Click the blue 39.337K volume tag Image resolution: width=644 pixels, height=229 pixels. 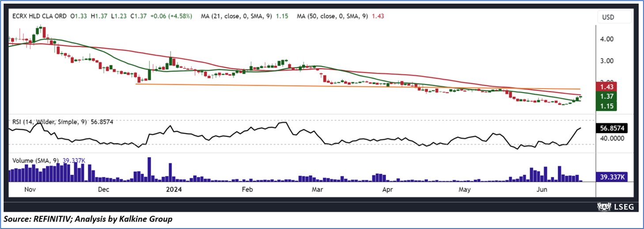click(612, 177)
